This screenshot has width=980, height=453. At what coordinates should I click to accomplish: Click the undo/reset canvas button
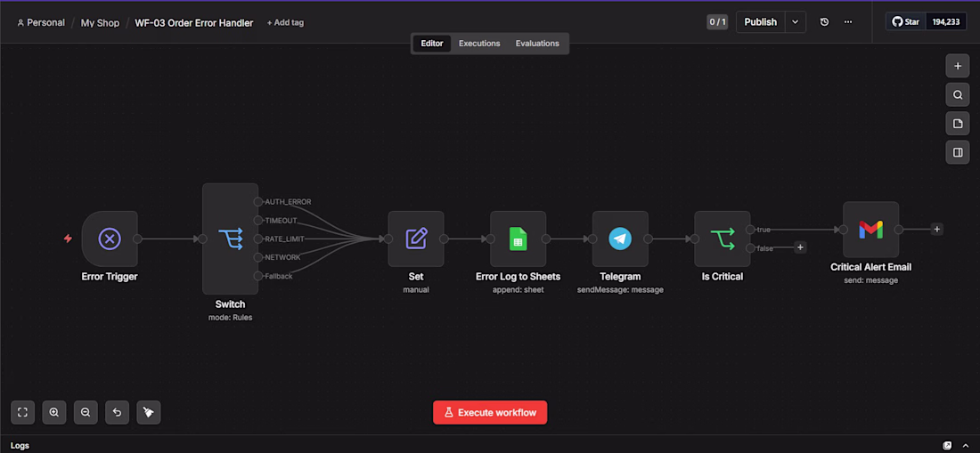[117, 412]
